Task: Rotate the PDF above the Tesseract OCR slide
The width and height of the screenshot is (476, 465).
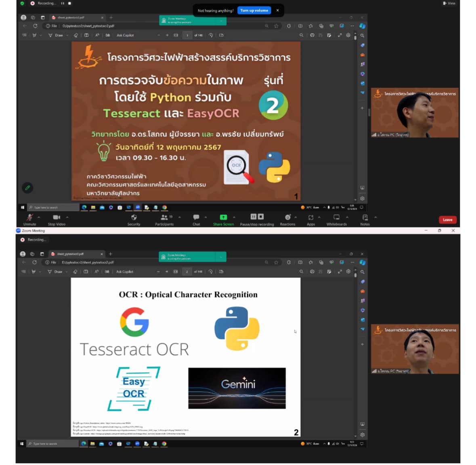Action: pyautogui.click(x=210, y=271)
